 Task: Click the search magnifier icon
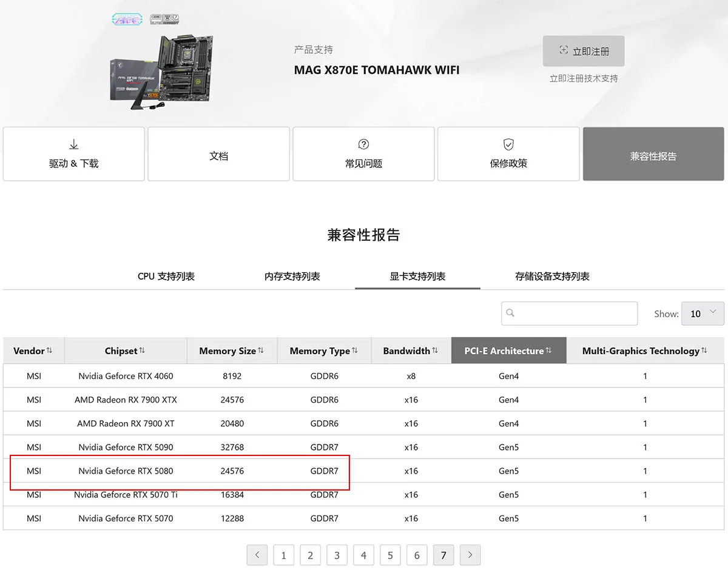click(510, 313)
